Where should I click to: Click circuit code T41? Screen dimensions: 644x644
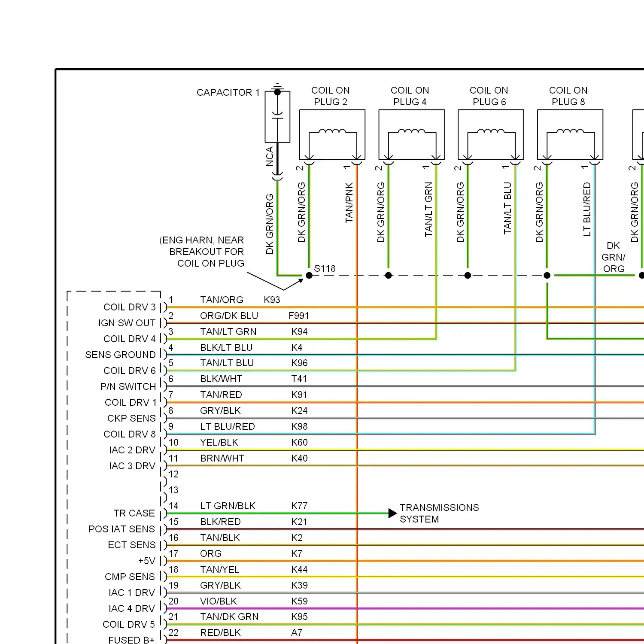[299, 379]
